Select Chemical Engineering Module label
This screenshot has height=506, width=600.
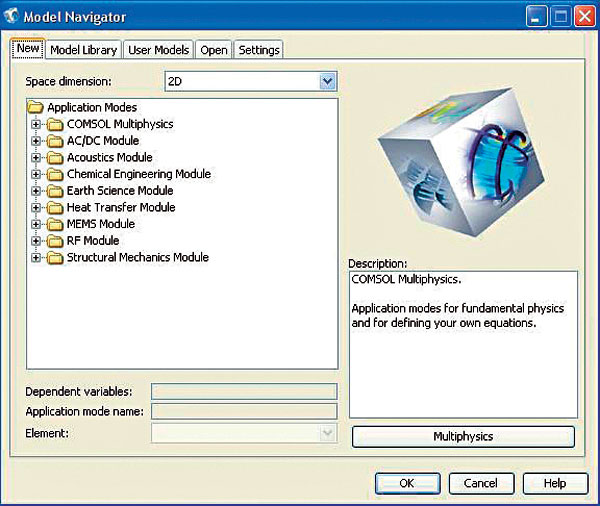[x=139, y=174]
